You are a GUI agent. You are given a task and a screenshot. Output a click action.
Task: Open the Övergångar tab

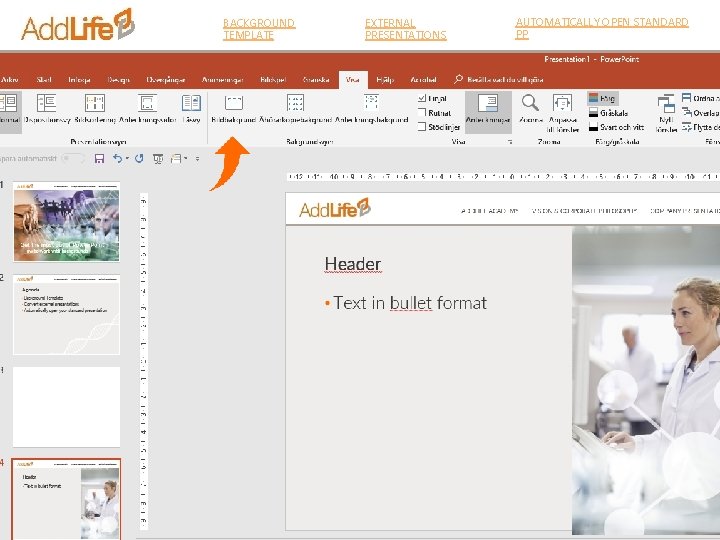(x=166, y=79)
